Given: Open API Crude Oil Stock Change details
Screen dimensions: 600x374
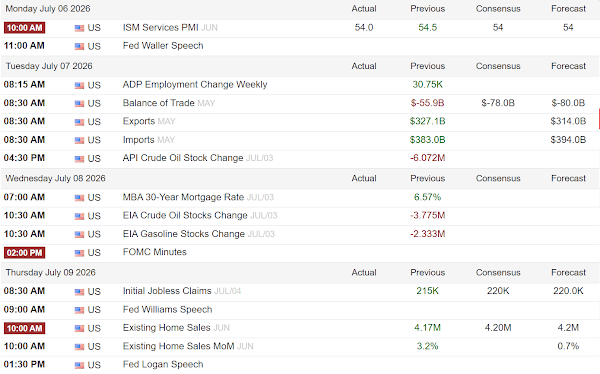Looking at the screenshot, I should coord(183,158).
